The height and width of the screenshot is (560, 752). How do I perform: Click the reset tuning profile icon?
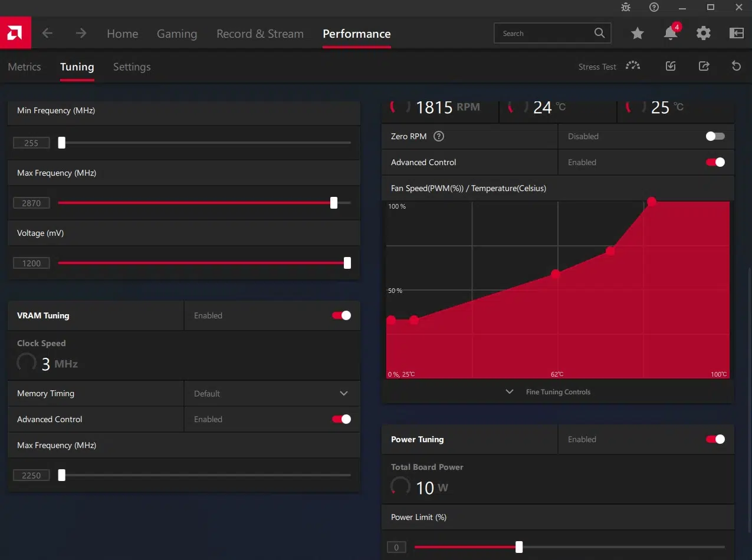click(736, 67)
